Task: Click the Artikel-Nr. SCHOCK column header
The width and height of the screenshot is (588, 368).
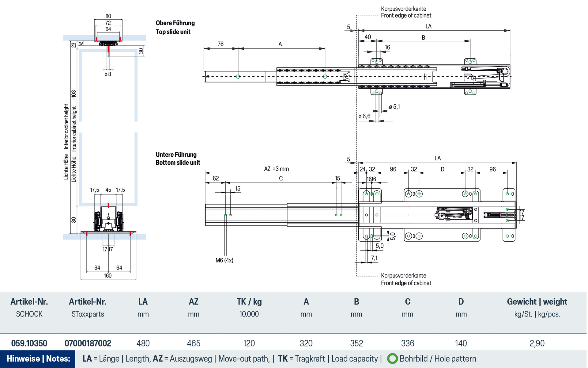Action: click(29, 307)
